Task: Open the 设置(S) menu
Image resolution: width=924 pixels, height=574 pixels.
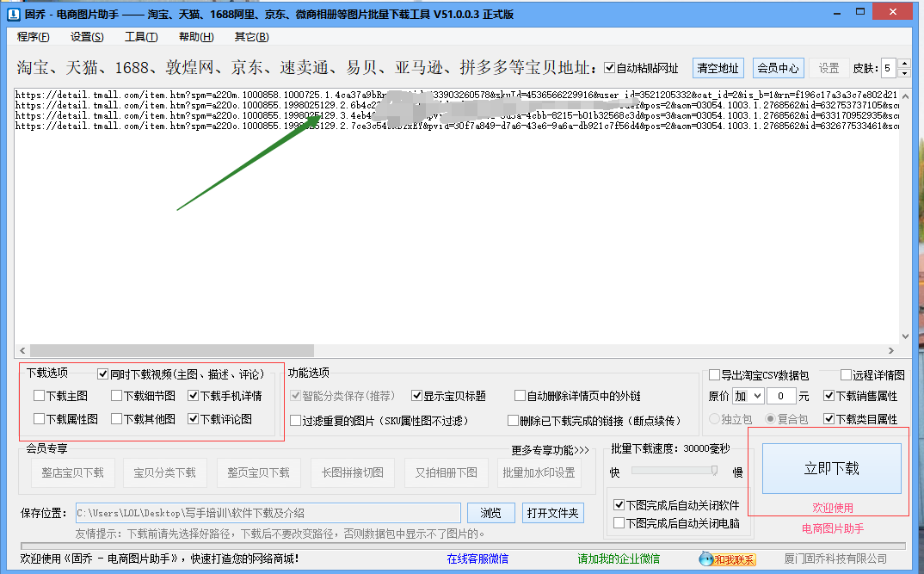Action: tap(87, 36)
